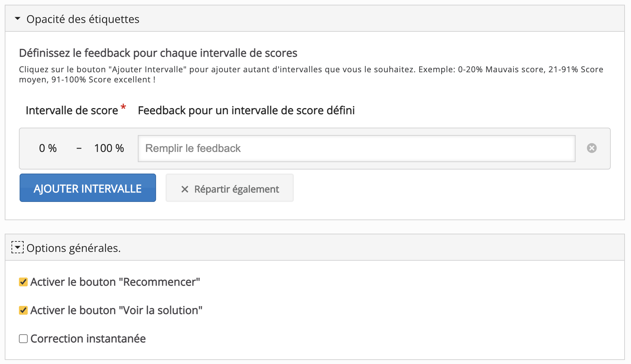
Task: Click the X icon beside Répartir également
Action: click(185, 189)
